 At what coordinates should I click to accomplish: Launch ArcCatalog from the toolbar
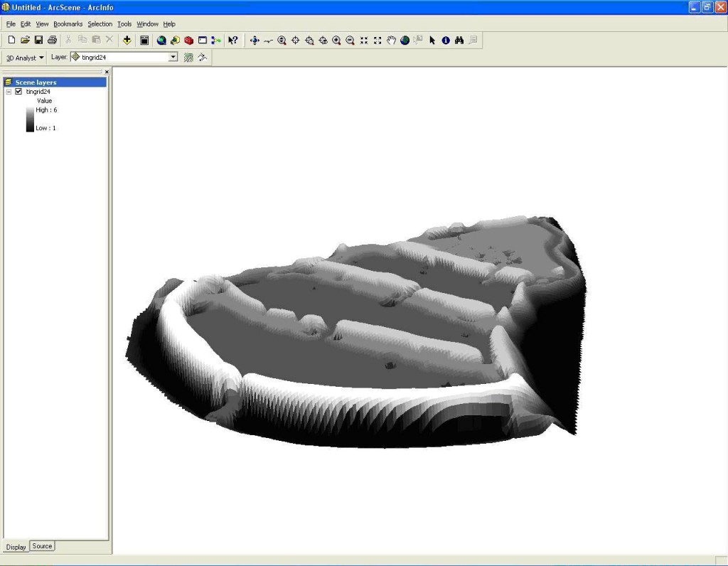point(175,41)
